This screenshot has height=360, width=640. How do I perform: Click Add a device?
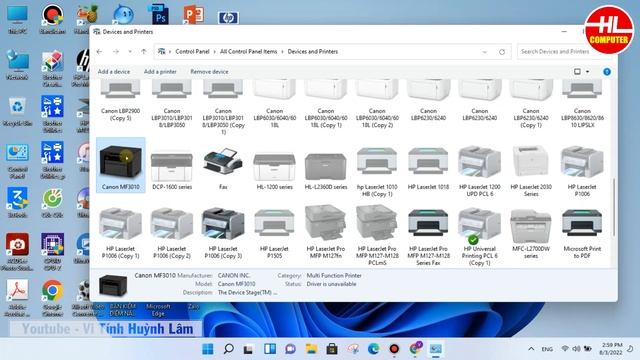click(x=114, y=71)
